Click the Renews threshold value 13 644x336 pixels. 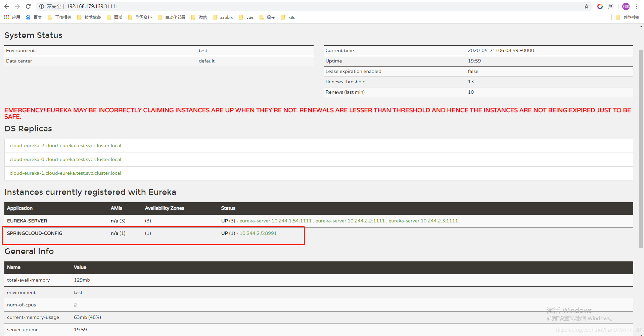click(x=471, y=82)
